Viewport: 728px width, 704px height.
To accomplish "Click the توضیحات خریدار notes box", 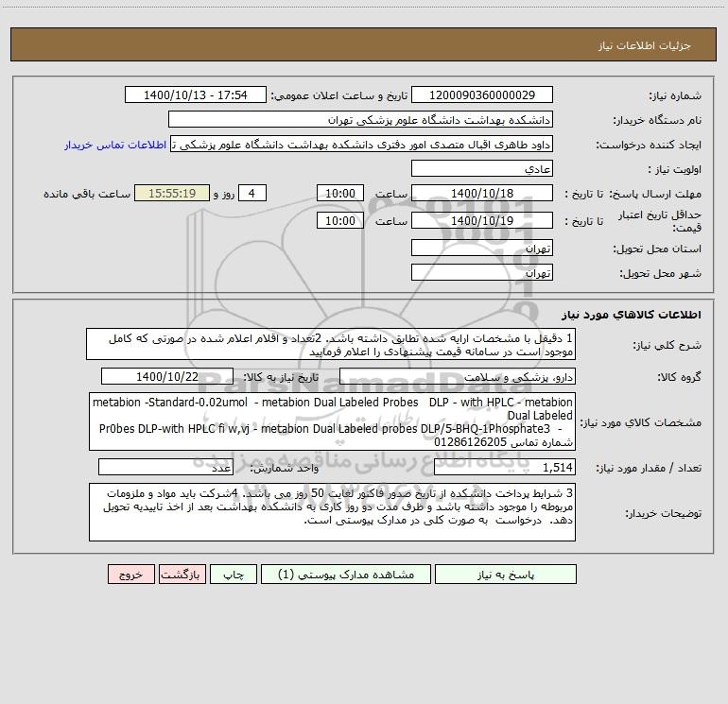I will (x=332, y=512).
